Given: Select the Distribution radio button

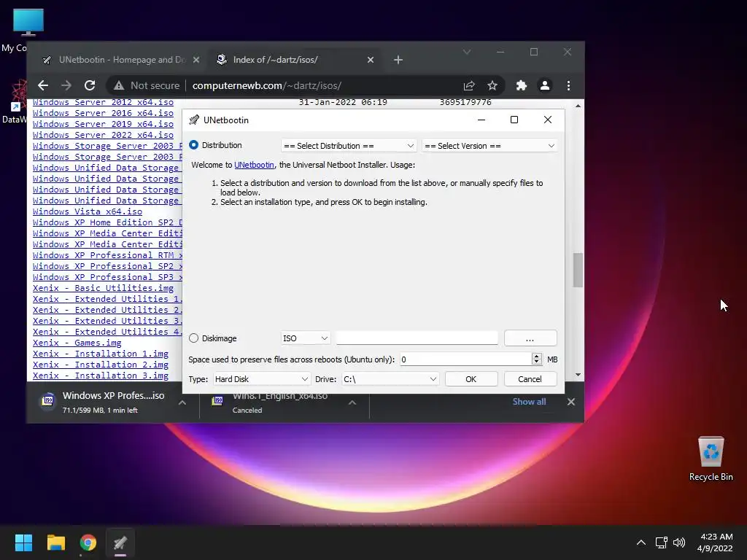Looking at the screenshot, I should click(x=194, y=145).
